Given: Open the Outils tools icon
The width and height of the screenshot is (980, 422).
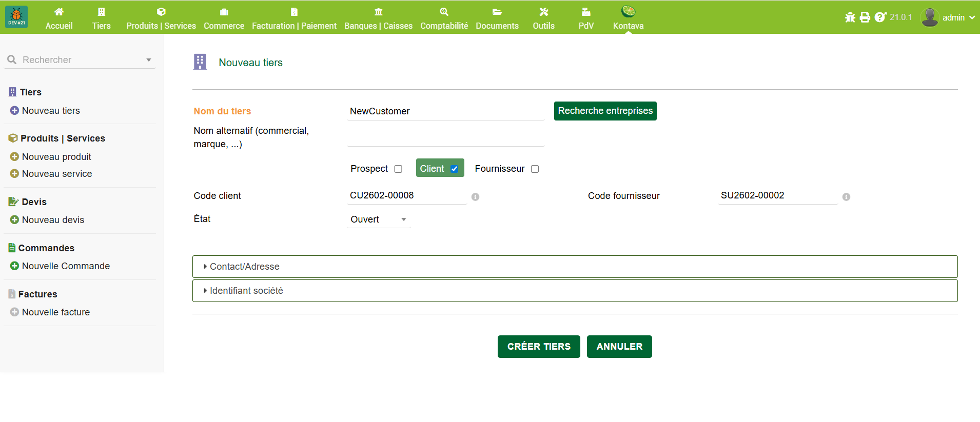Looking at the screenshot, I should click(x=544, y=12).
